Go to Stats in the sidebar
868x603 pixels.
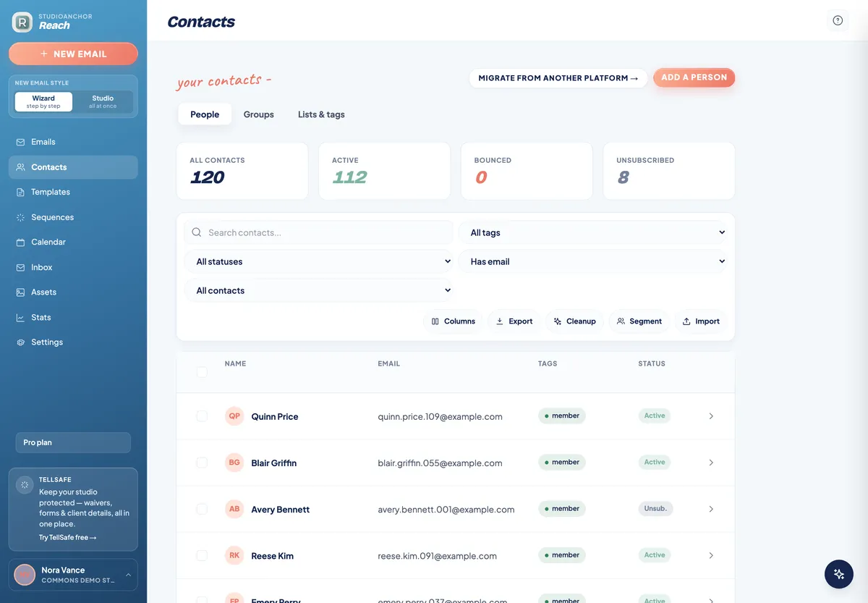point(73,317)
